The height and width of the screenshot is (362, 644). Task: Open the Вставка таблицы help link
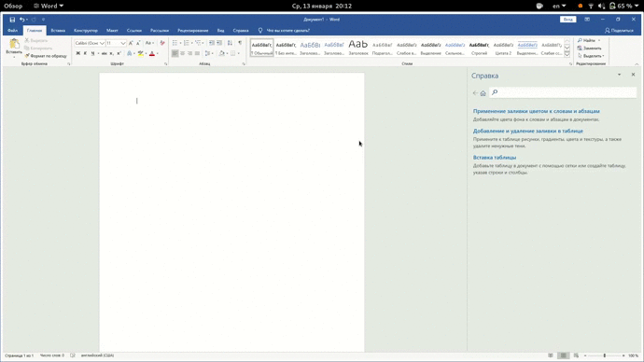[x=495, y=158]
